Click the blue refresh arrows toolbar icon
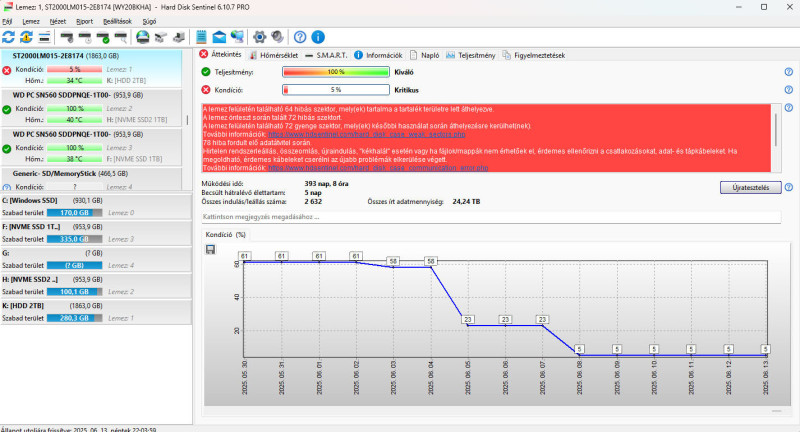The width and height of the screenshot is (800, 432). point(8,37)
